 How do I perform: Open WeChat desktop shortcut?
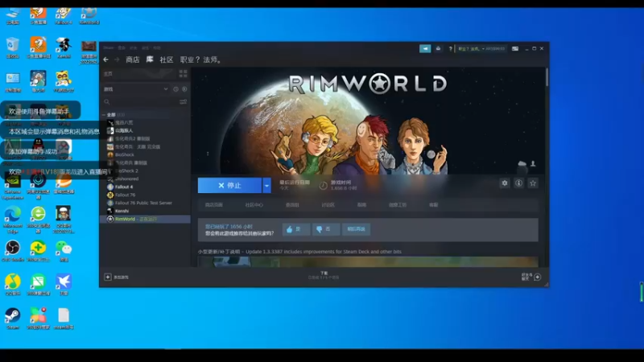[x=64, y=251]
